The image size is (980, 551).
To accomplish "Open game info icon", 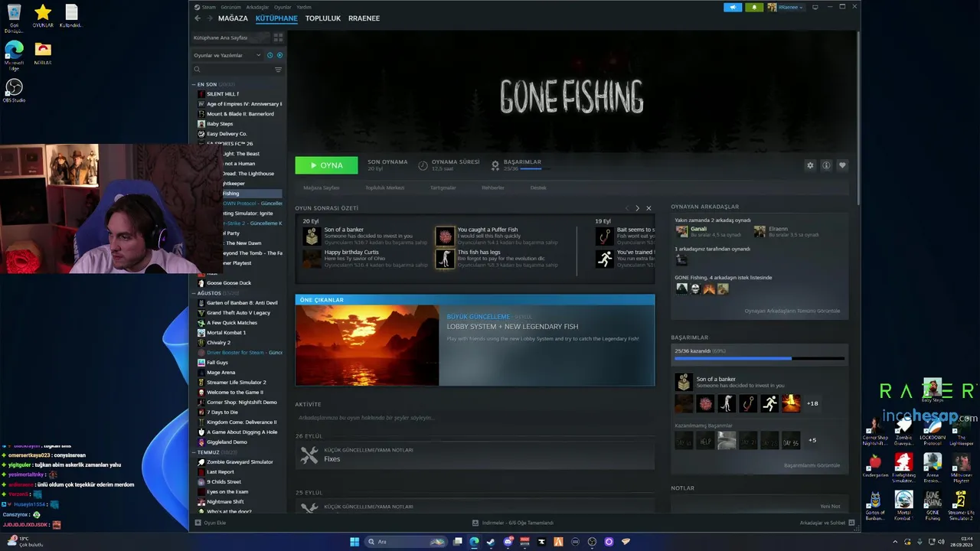I will click(x=826, y=165).
